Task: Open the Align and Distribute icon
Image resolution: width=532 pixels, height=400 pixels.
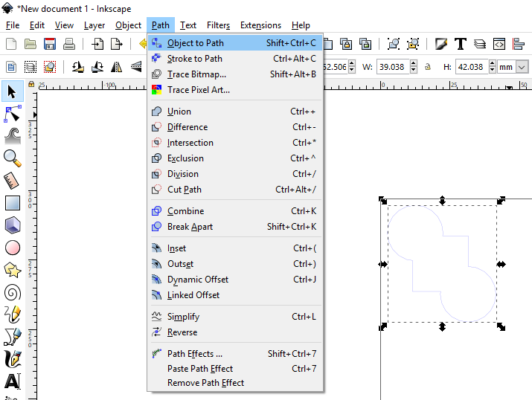Action: [519, 44]
